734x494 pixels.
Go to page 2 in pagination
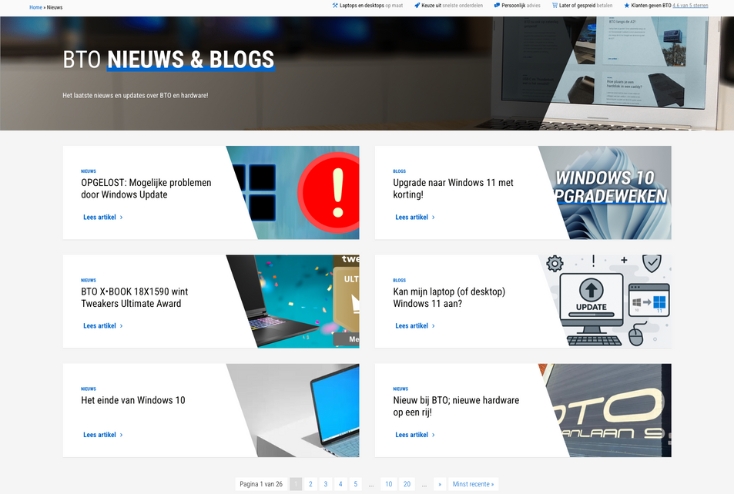[310, 484]
